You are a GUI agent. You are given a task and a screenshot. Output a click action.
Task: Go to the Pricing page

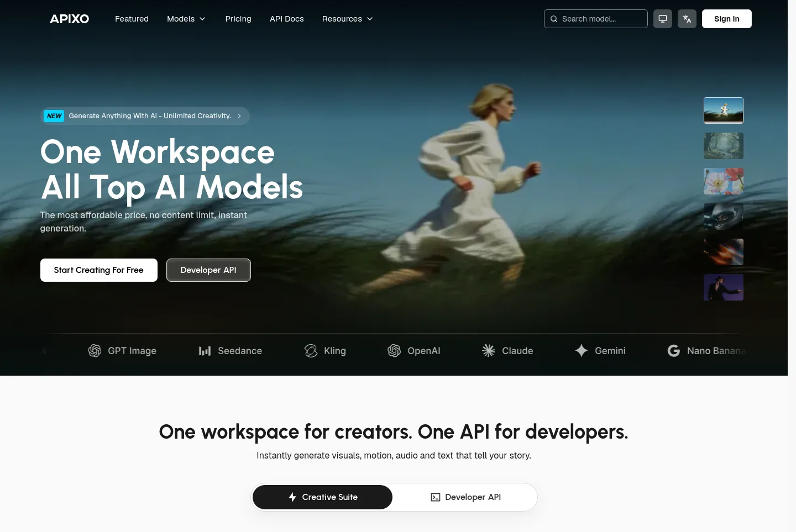point(238,19)
